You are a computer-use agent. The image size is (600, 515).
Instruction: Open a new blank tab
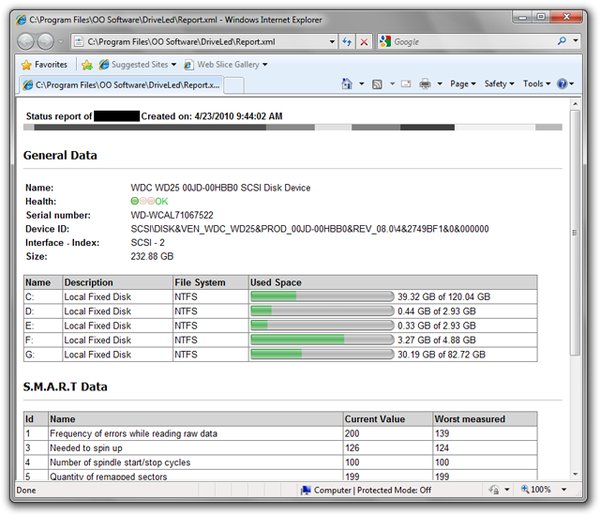click(x=233, y=85)
